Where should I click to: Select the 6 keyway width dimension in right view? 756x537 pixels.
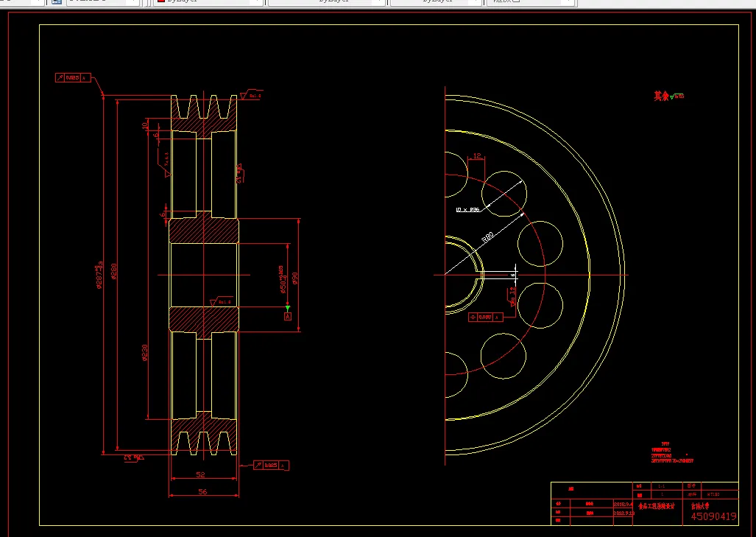513,275
